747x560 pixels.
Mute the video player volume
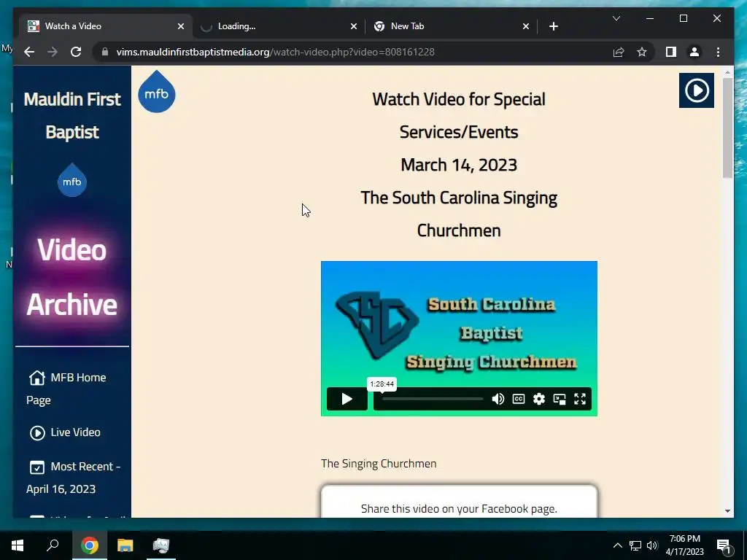pos(498,399)
